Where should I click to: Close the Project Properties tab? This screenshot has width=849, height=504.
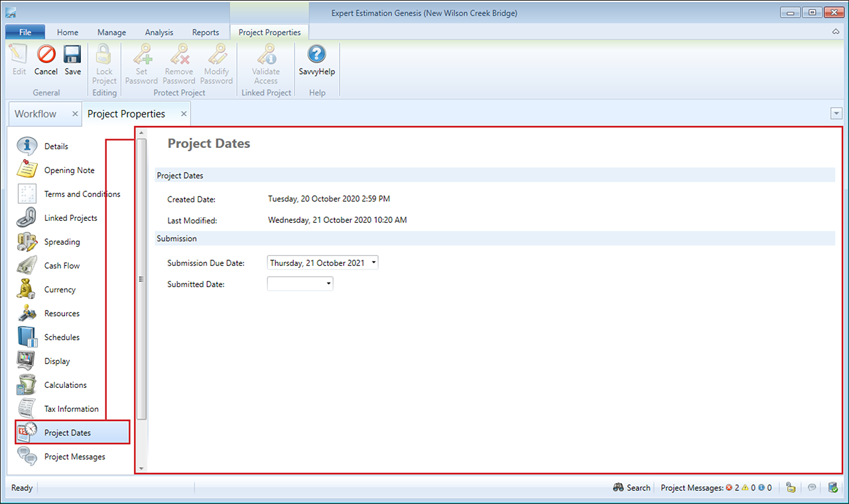pyautogui.click(x=184, y=114)
